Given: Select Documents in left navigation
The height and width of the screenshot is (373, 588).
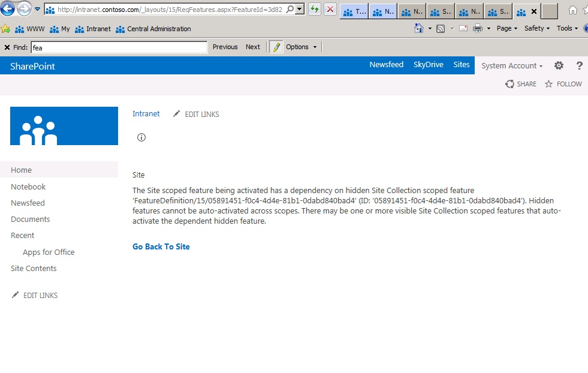Looking at the screenshot, I should coord(30,219).
